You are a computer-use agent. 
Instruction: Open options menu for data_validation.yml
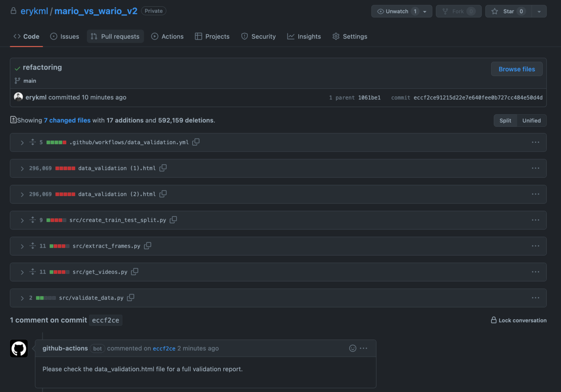pos(535,142)
